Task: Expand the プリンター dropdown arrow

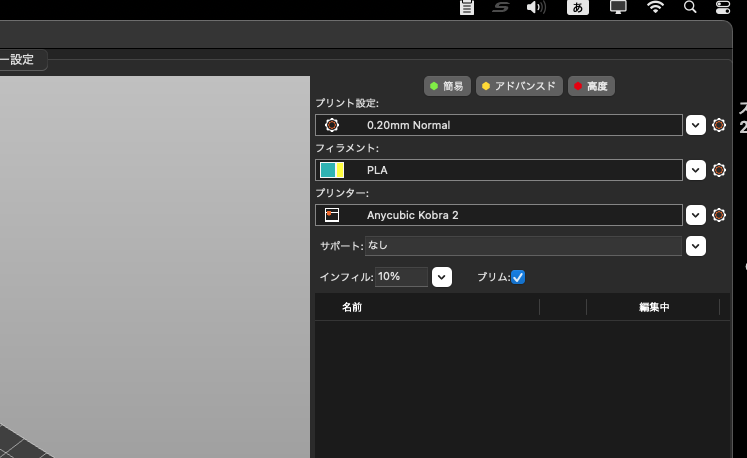Action: pos(696,215)
